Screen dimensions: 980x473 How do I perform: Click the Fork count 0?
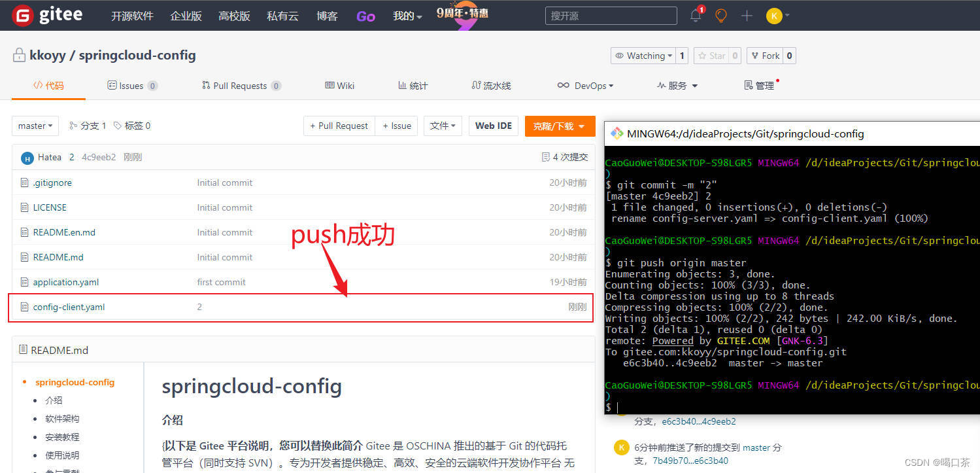[789, 56]
